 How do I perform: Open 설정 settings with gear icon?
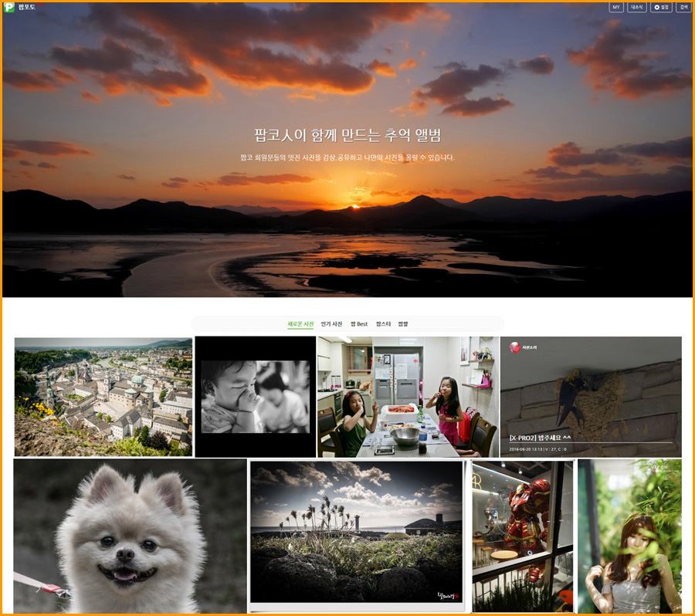tap(661, 8)
